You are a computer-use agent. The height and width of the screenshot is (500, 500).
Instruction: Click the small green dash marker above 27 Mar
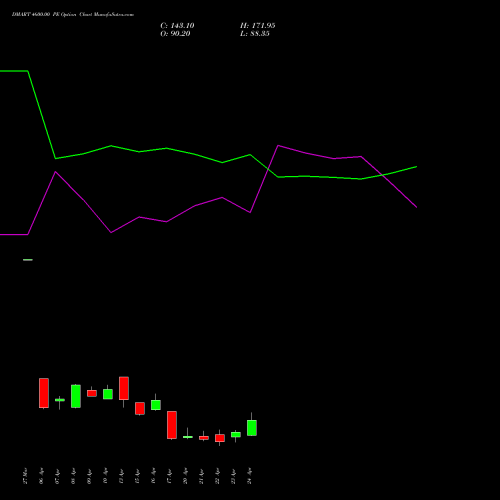point(28,260)
